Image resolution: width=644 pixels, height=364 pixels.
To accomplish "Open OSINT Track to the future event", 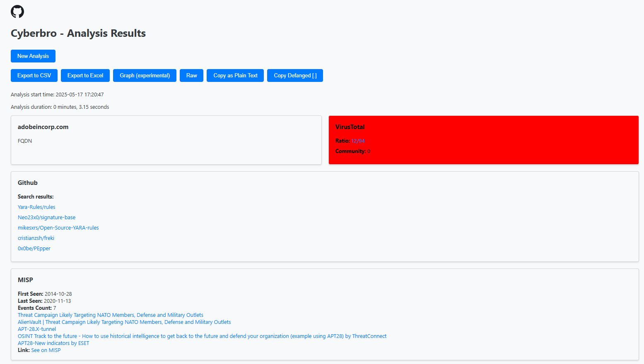I will [202, 336].
